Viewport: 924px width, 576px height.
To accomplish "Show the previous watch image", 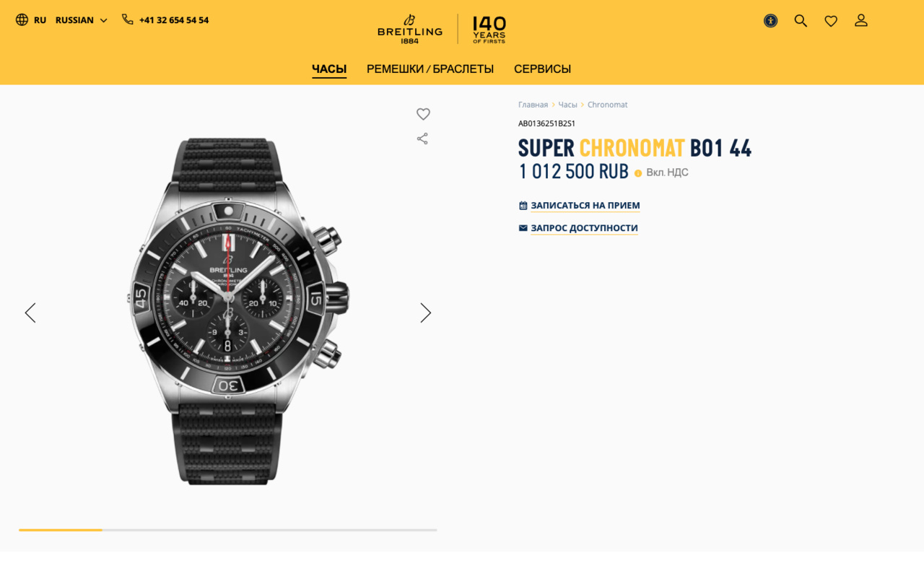I will pos(30,313).
